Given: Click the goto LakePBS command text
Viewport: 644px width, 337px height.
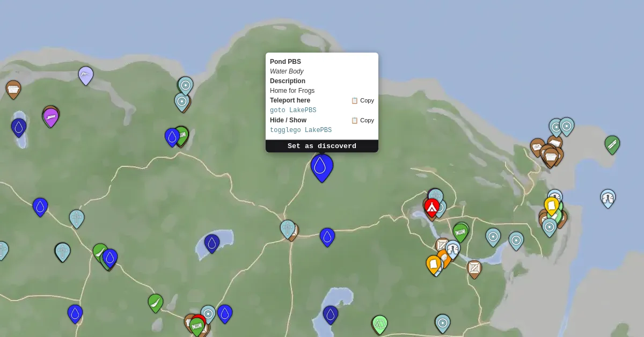Looking at the screenshot, I should pos(293,111).
